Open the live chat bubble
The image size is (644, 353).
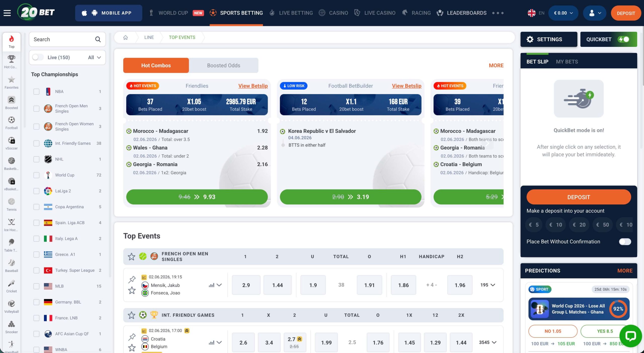pos(631,336)
